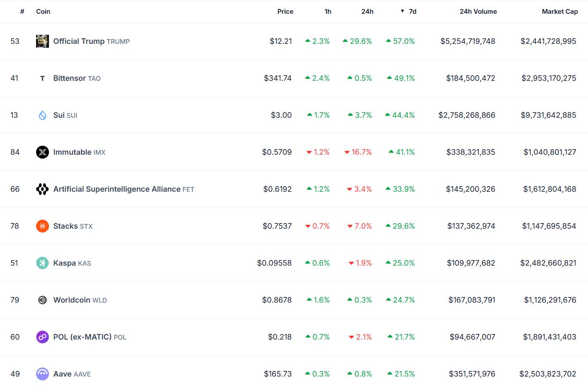
Task: Click the $5,254,719,748 volume figure
Action: coord(468,41)
